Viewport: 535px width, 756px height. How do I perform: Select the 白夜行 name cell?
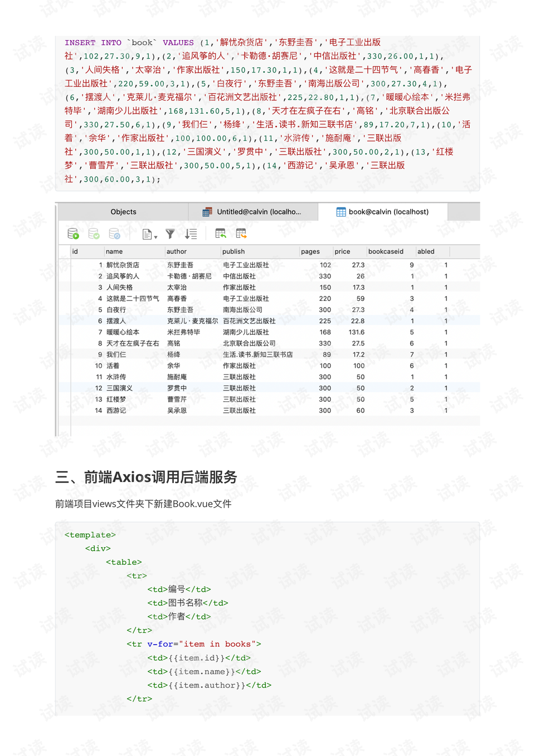click(116, 310)
